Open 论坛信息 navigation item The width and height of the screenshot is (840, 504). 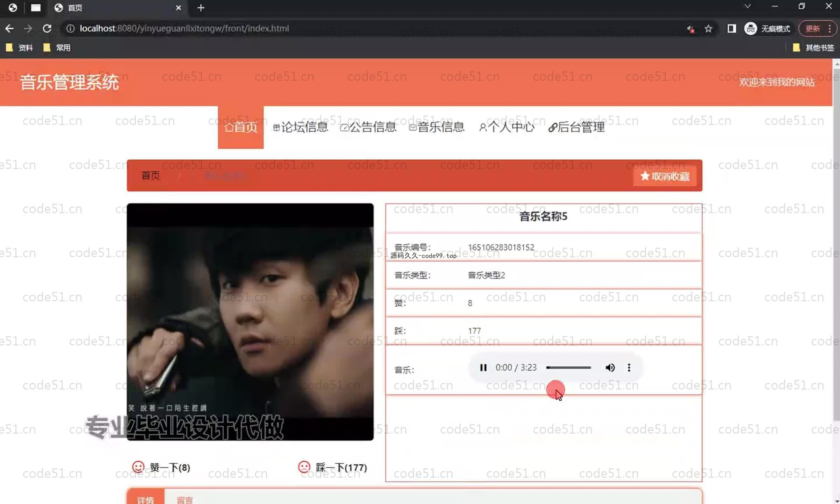pos(300,127)
